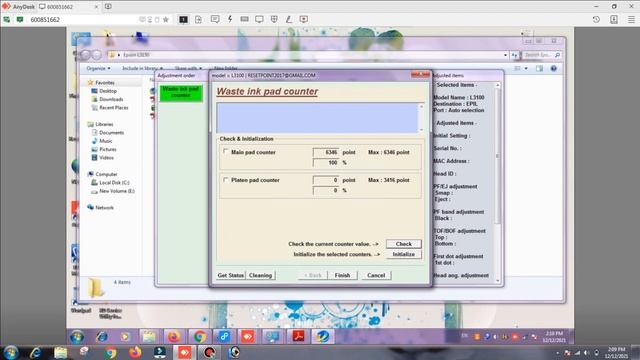
Task: Select Pictures under Libraries
Action: click(x=108, y=149)
